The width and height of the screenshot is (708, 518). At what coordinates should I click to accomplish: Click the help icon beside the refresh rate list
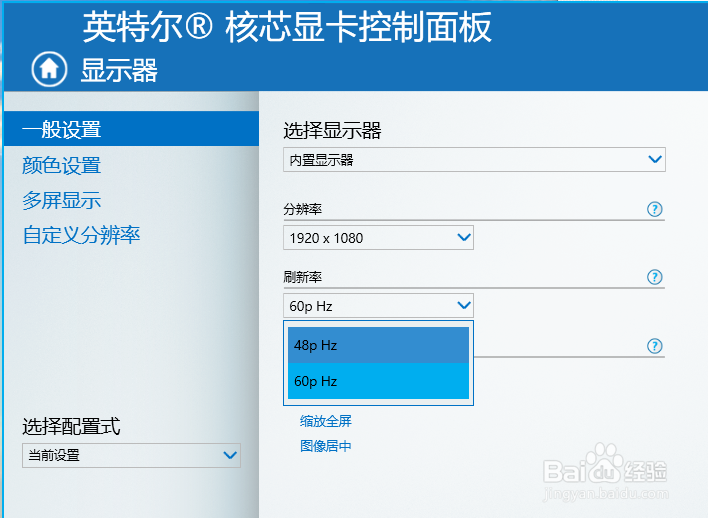[654, 346]
